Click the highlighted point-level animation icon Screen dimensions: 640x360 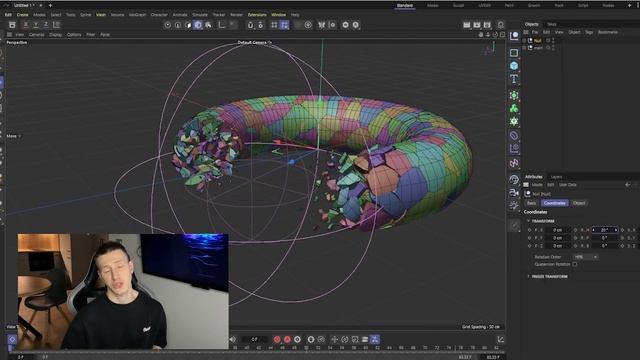point(375,339)
